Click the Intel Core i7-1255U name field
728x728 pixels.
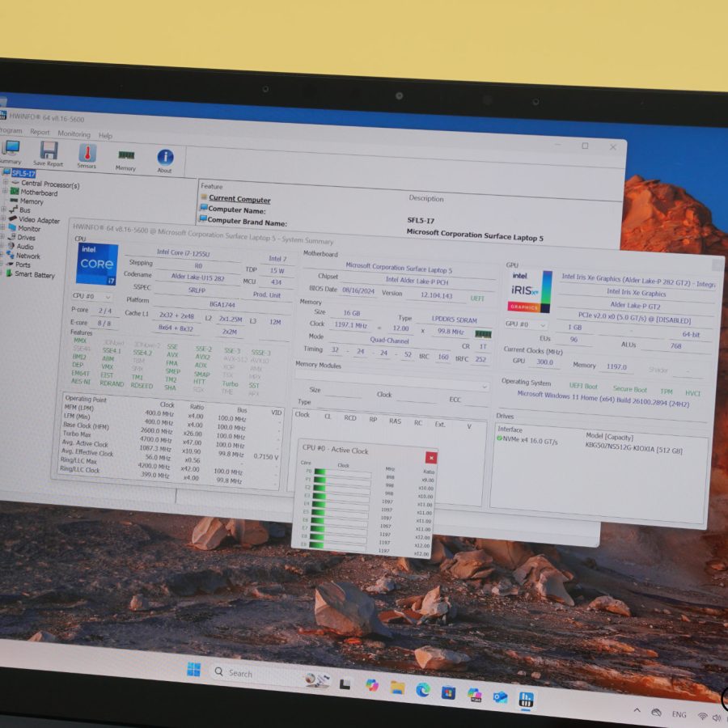click(184, 253)
